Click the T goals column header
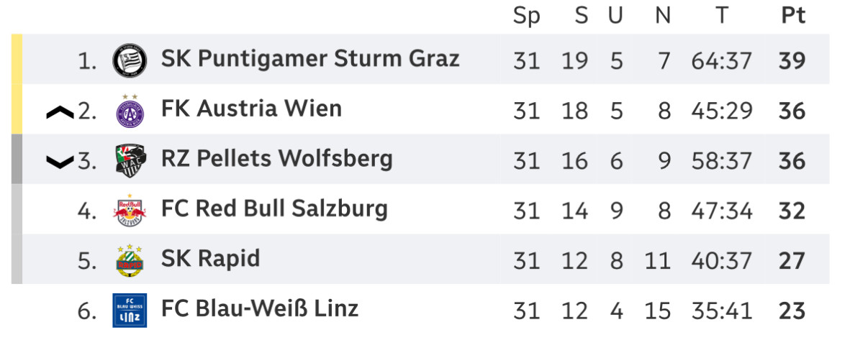The height and width of the screenshot is (340, 868). (721, 16)
